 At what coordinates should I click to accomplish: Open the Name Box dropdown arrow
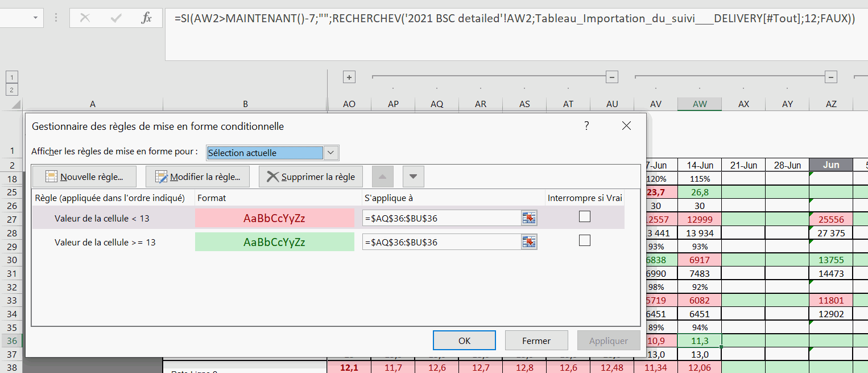35,18
